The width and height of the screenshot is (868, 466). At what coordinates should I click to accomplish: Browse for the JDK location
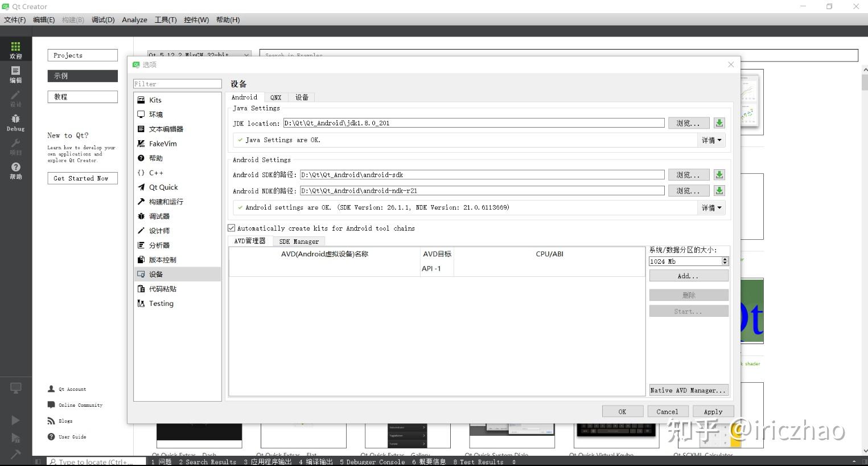coord(688,123)
